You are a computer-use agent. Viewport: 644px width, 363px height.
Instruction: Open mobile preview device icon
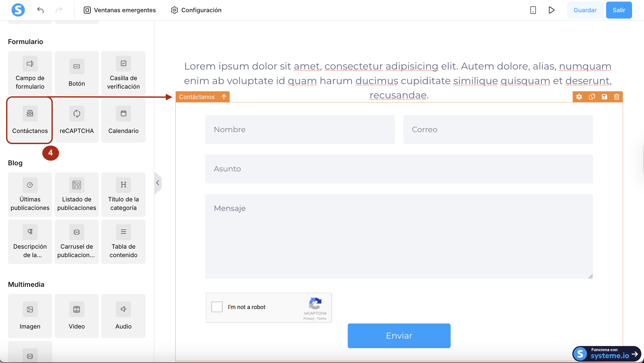pyautogui.click(x=533, y=10)
